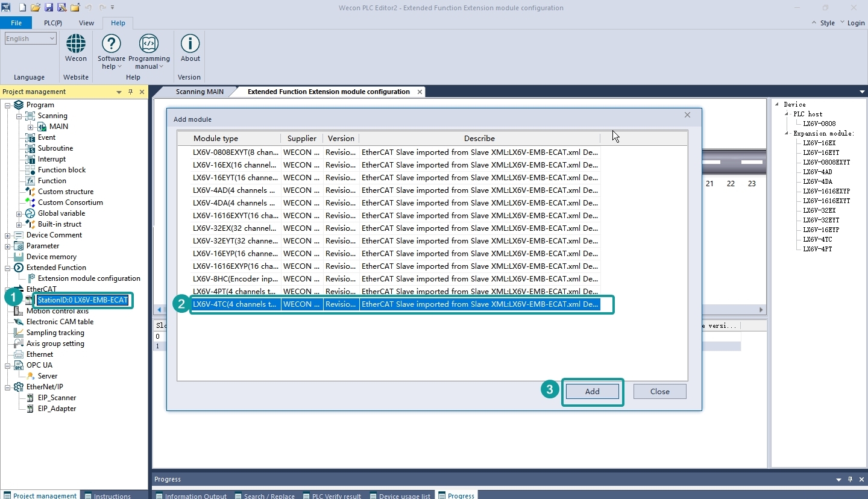The width and height of the screenshot is (868, 499).
Task: Open the About version info icon
Action: tap(190, 43)
